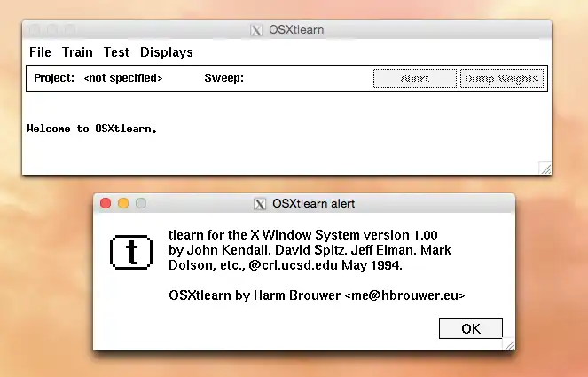
Task: Click the resize grip of the OSXtlearn main window
Action: (x=545, y=168)
